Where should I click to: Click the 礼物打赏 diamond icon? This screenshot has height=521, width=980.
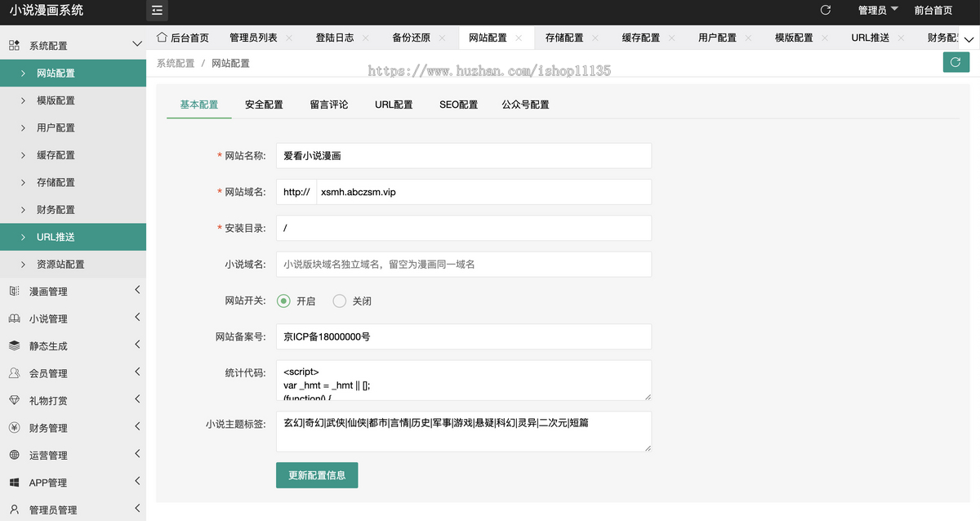coord(14,400)
